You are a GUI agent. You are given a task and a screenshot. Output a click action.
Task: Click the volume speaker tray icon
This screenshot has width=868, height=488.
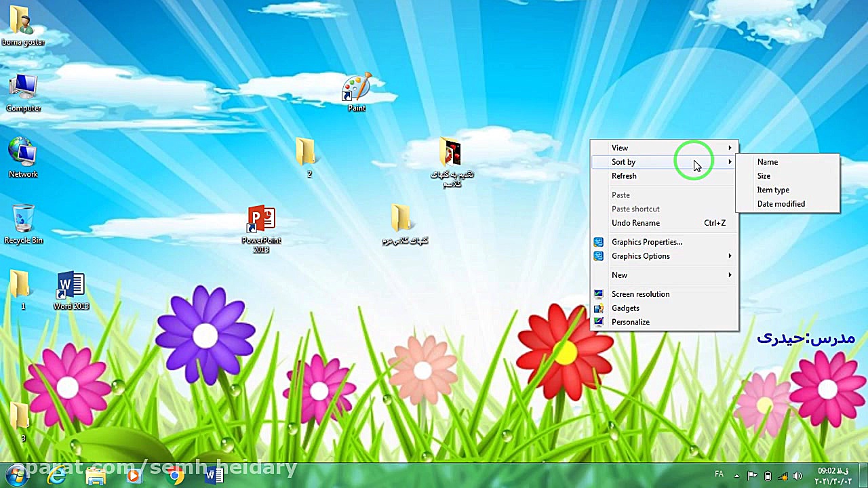coord(797,476)
